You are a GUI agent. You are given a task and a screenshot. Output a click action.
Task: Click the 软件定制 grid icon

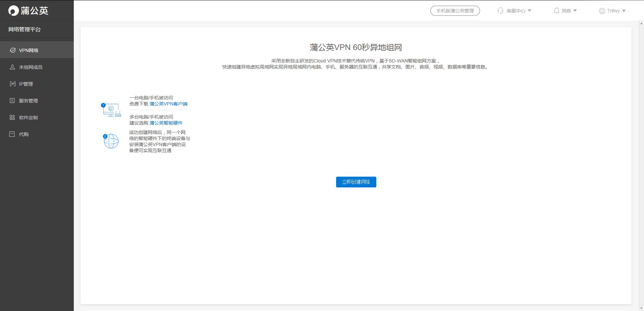pyautogui.click(x=12, y=117)
